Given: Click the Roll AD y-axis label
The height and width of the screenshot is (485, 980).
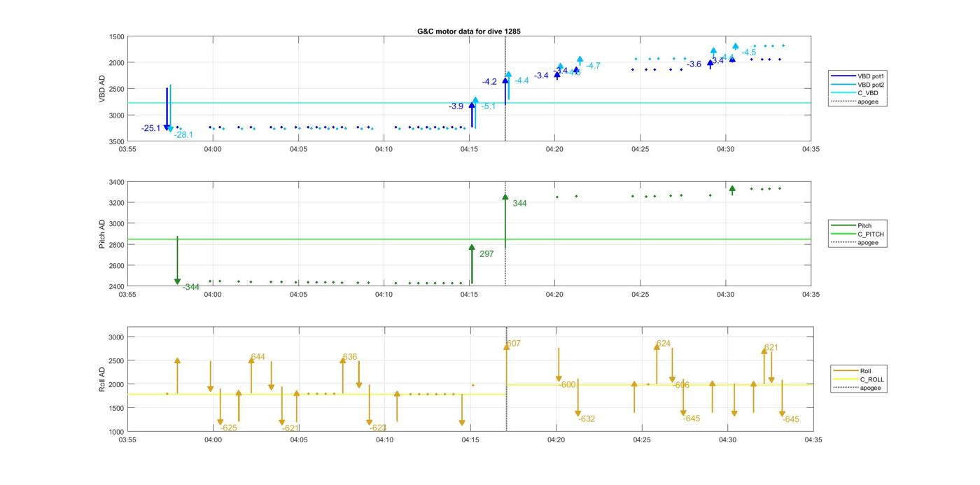Looking at the screenshot, I should 102,379.
